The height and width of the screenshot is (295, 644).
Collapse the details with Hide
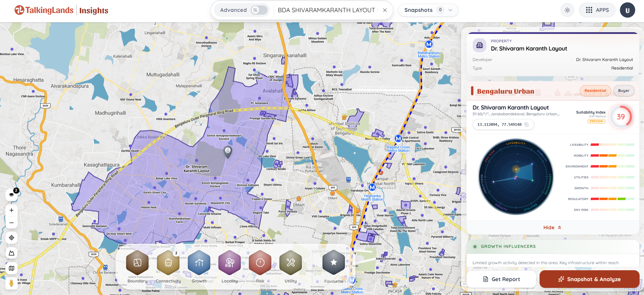pyautogui.click(x=552, y=228)
